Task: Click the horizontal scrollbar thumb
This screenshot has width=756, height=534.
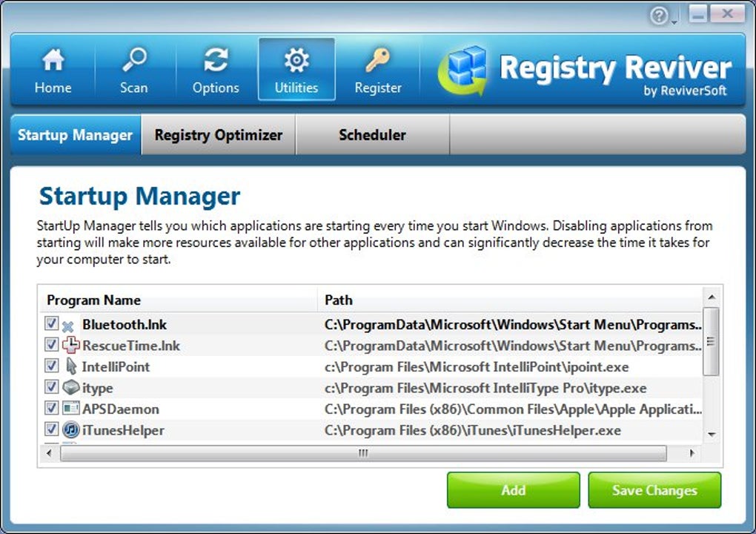Action: 363,453
